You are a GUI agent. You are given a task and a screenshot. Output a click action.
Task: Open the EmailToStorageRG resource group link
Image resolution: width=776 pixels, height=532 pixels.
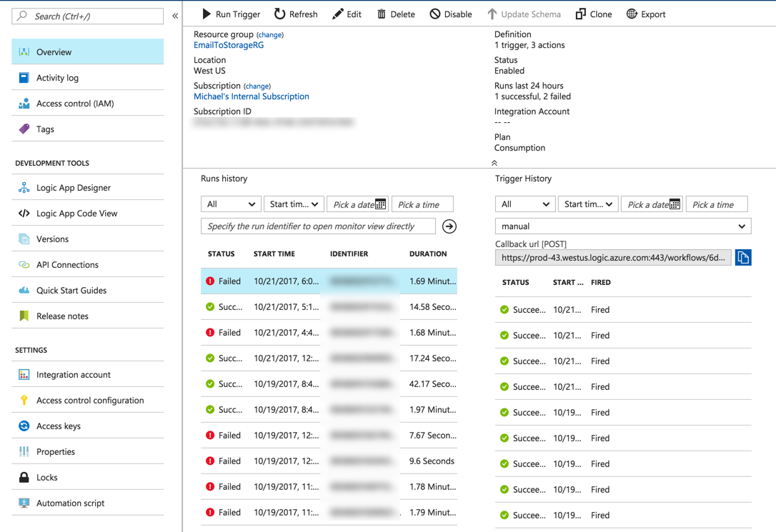(x=229, y=45)
